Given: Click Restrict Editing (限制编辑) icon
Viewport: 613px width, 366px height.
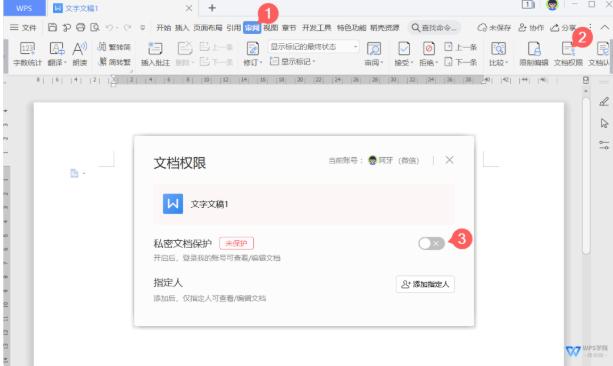Looking at the screenshot, I should [534, 54].
